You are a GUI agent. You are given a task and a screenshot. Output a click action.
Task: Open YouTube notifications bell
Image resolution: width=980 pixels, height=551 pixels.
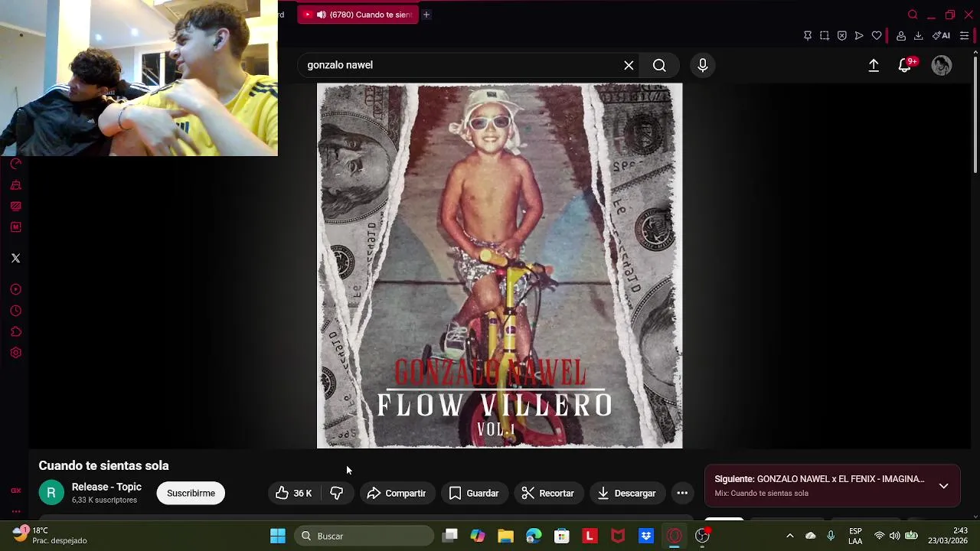pyautogui.click(x=905, y=65)
